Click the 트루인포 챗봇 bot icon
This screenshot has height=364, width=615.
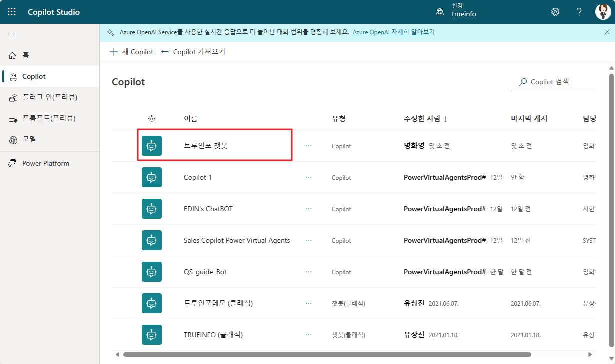[x=152, y=146]
